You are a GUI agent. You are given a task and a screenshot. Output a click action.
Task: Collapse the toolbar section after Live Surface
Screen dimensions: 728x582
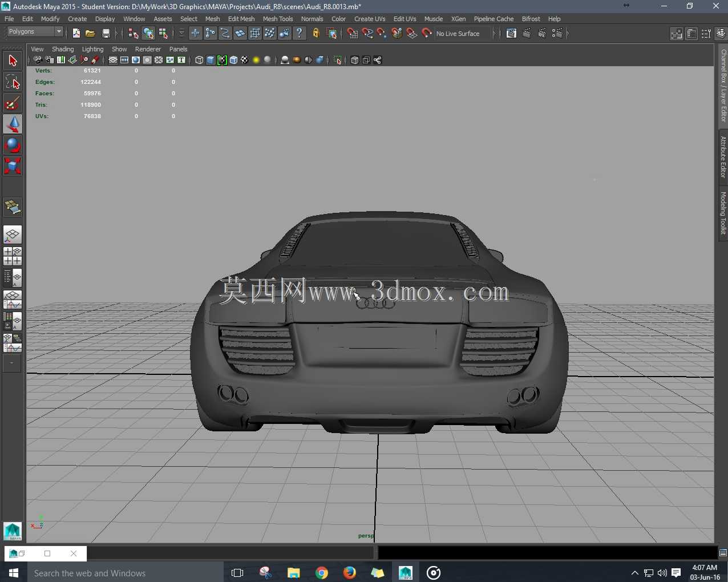tap(495, 34)
